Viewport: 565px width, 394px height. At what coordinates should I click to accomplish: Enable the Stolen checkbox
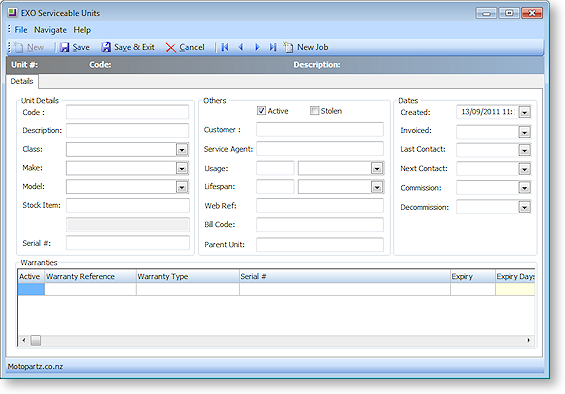(x=315, y=111)
